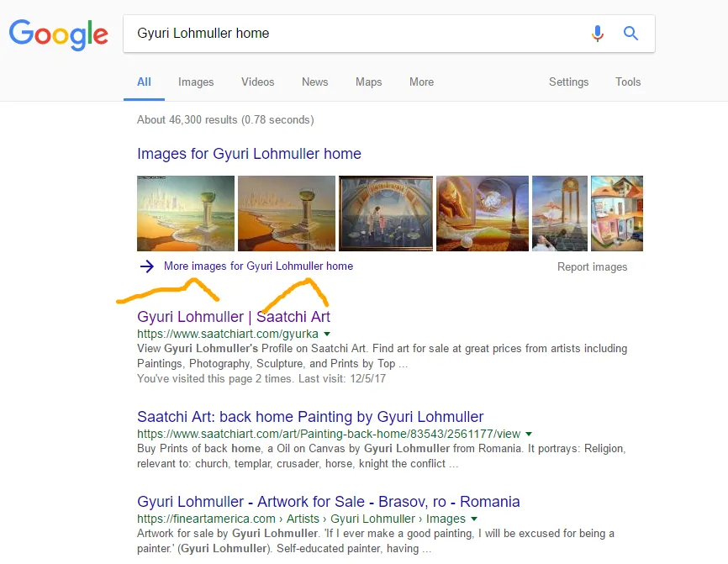This screenshot has height=564, width=728.
Task: Open dropdown arrow next to back-home painting URL
Action: tap(529, 435)
